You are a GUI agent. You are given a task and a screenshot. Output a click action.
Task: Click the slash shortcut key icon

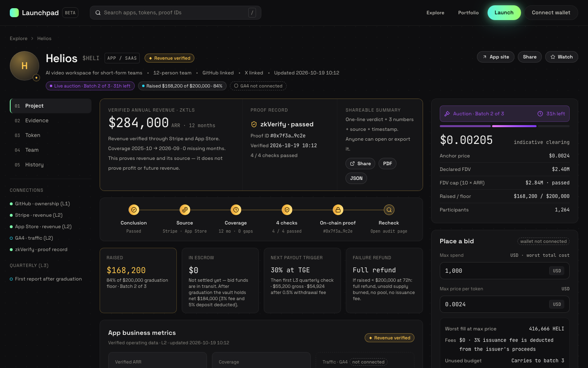click(x=252, y=13)
